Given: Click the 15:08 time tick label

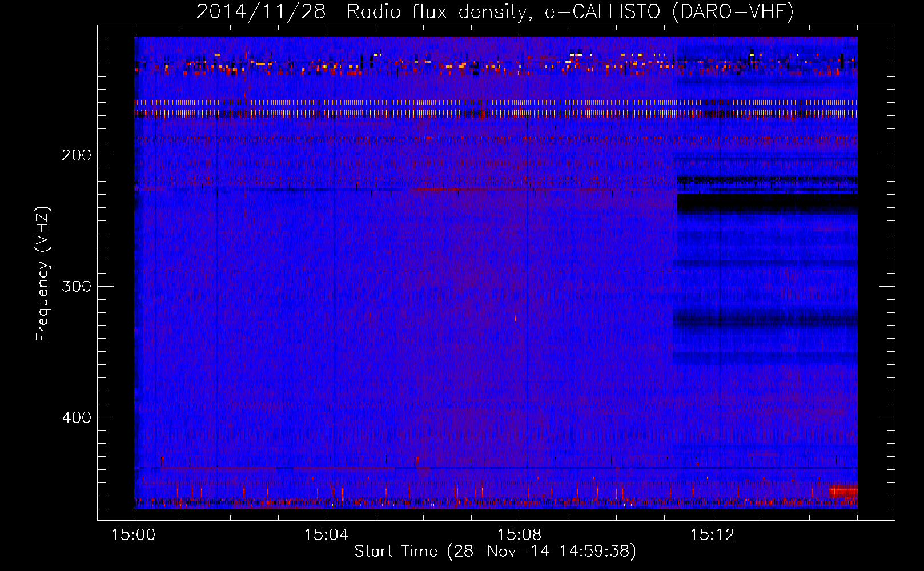Looking at the screenshot, I should [519, 535].
